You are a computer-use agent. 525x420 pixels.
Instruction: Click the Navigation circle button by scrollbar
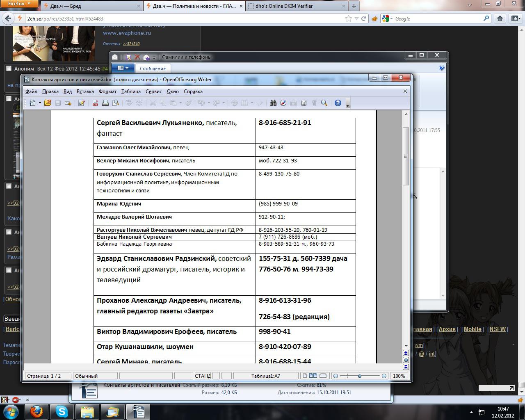click(406, 360)
